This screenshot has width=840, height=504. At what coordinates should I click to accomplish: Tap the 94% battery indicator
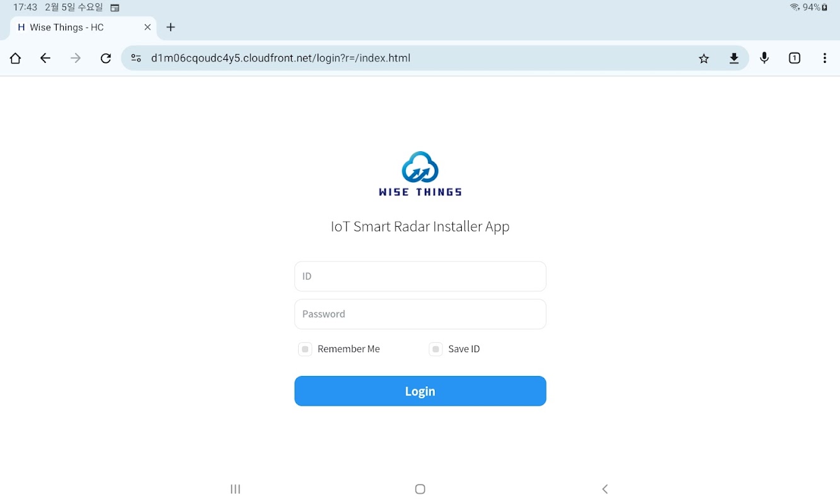pos(815,8)
